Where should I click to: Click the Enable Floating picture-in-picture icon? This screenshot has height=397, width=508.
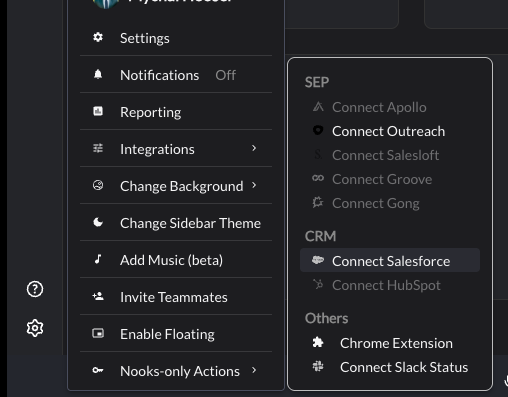(x=98, y=333)
